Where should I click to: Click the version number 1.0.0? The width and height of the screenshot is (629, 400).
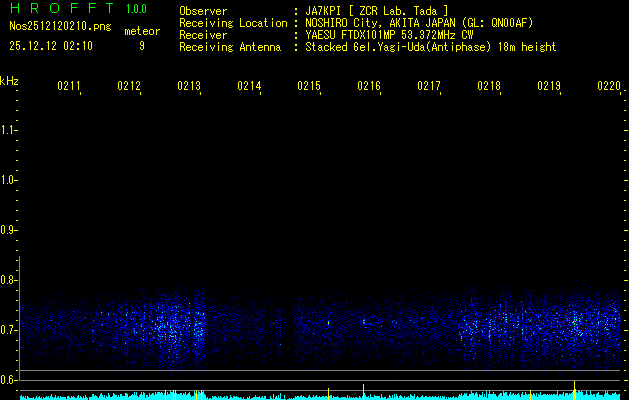coord(136,10)
